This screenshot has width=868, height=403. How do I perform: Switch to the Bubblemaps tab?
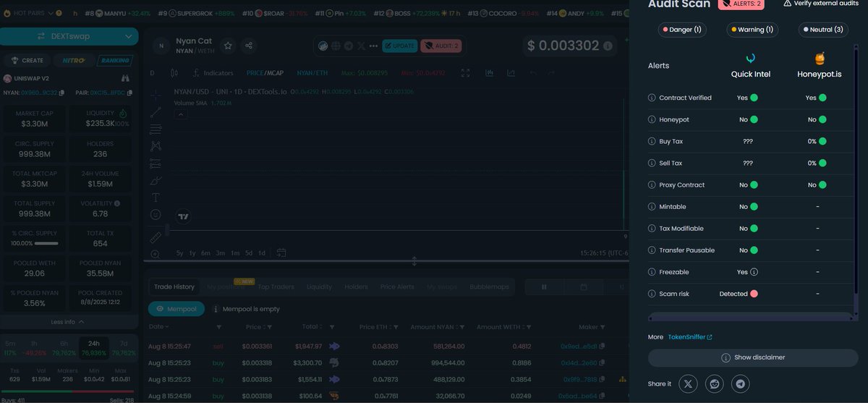[x=489, y=287]
